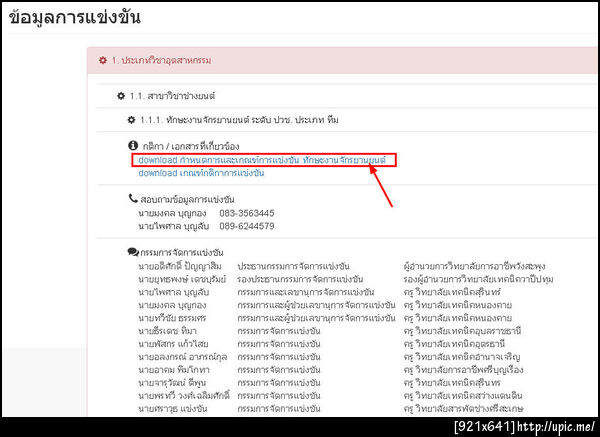The height and width of the screenshot is (437, 600).
Task: Click the gear icon beside 1.1. สาขาวิชาช่างยนต์
Action: [x=121, y=96]
